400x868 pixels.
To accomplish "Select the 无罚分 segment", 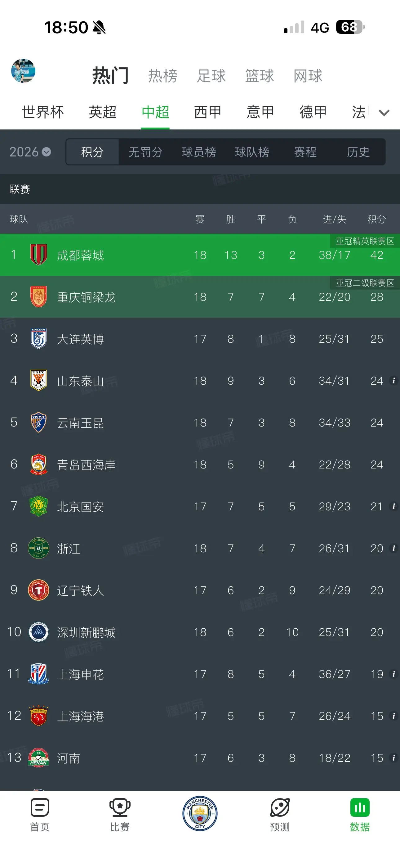I will click(145, 152).
